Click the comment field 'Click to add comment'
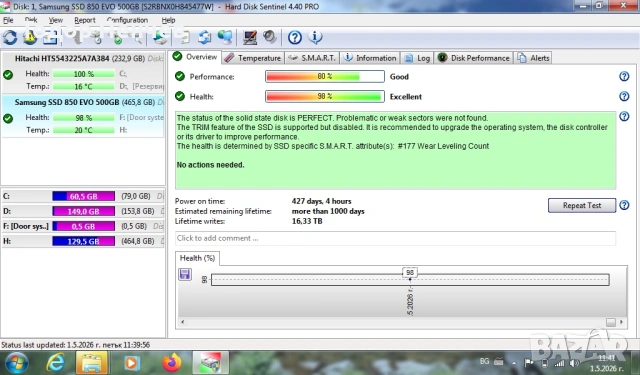 [x=395, y=238]
